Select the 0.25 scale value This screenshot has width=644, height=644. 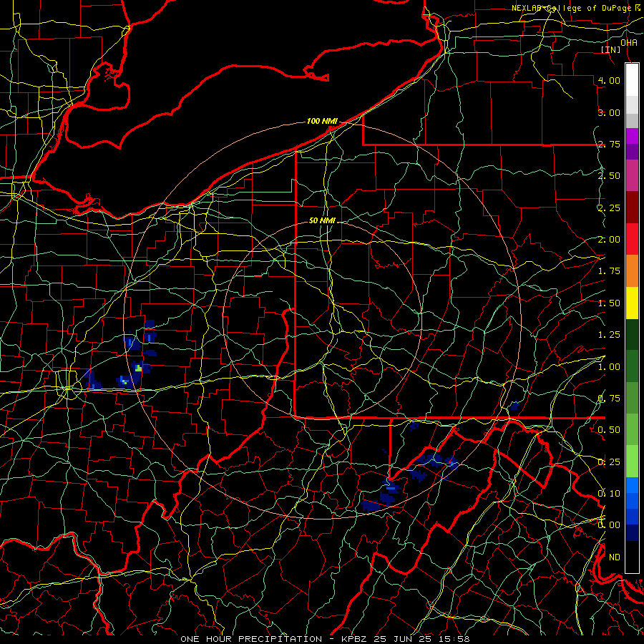pos(609,462)
